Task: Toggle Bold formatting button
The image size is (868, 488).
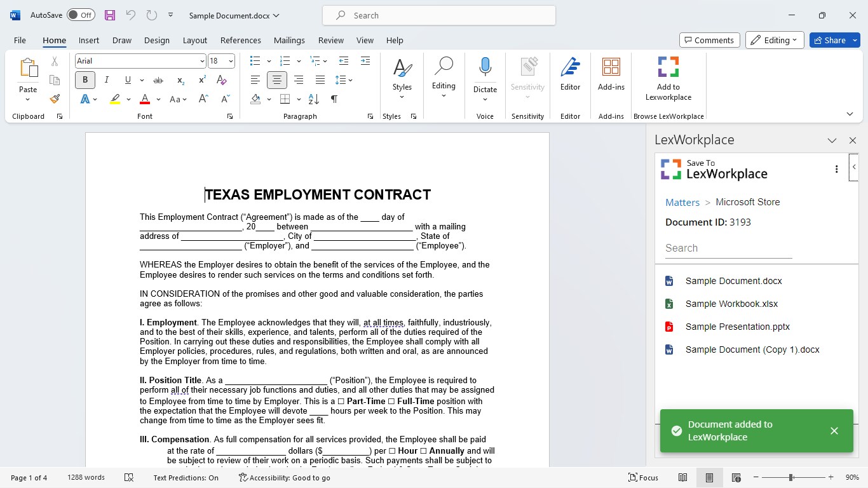Action: point(85,80)
